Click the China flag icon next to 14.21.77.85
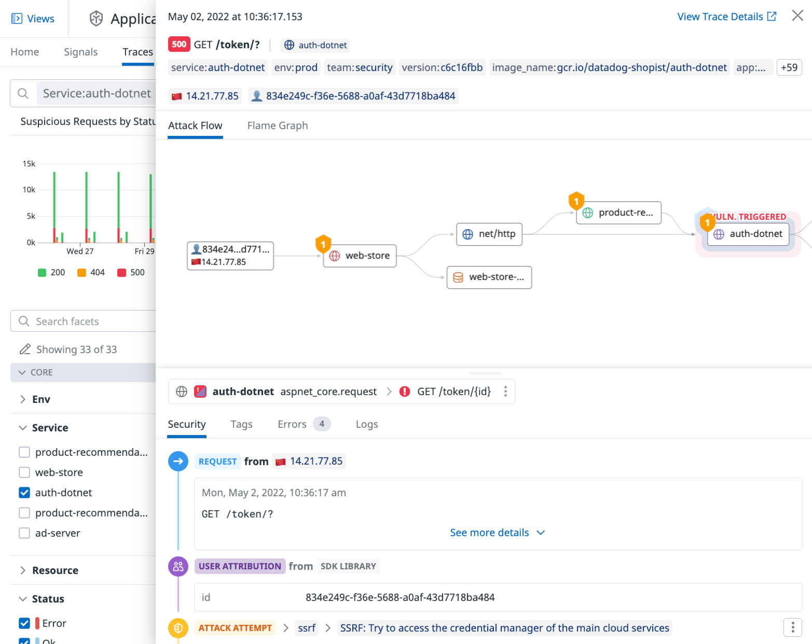 tap(176, 95)
